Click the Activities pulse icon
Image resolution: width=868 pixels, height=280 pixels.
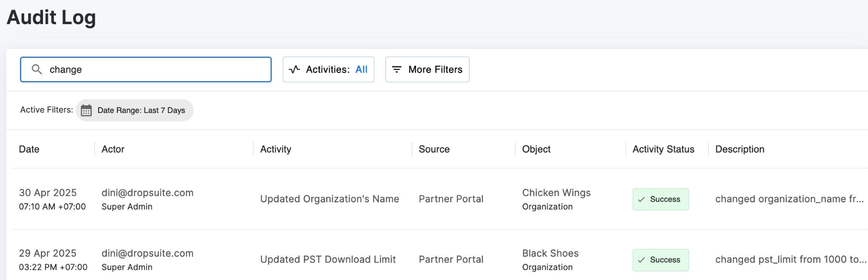point(294,70)
